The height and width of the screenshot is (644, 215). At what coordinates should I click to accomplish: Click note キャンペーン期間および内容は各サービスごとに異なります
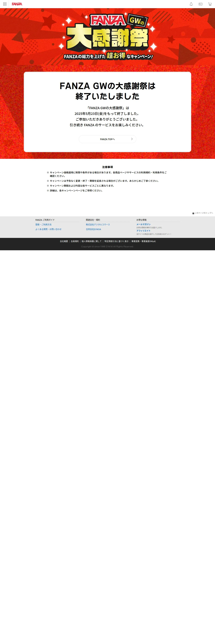click(x=82, y=186)
